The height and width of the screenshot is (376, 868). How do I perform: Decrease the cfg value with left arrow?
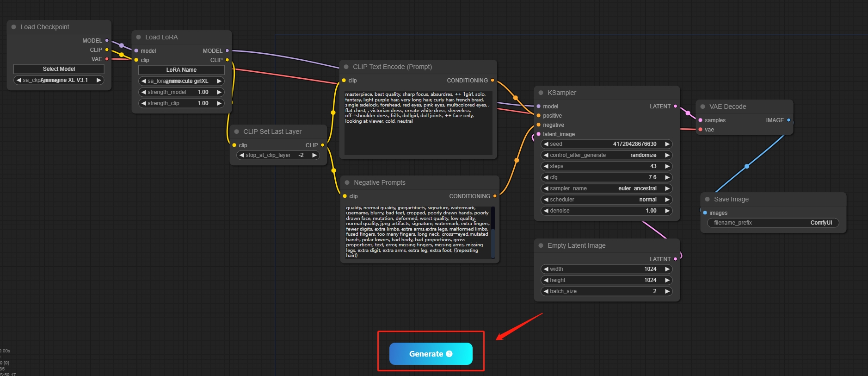tap(546, 177)
